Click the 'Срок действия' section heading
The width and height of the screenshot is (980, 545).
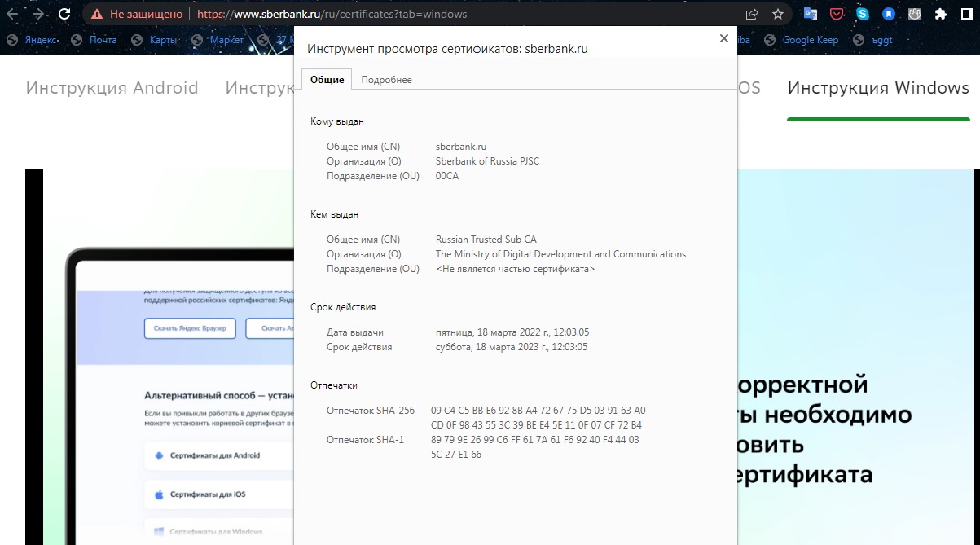(x=343, y=307)
